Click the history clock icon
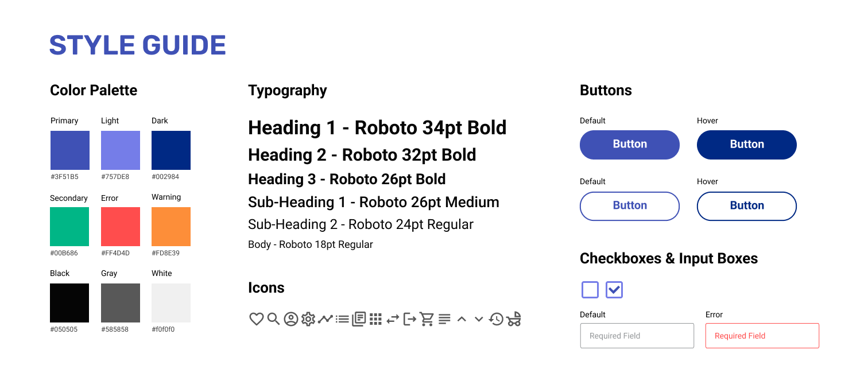This screenshot has height=377, width=868. [496, 319]
